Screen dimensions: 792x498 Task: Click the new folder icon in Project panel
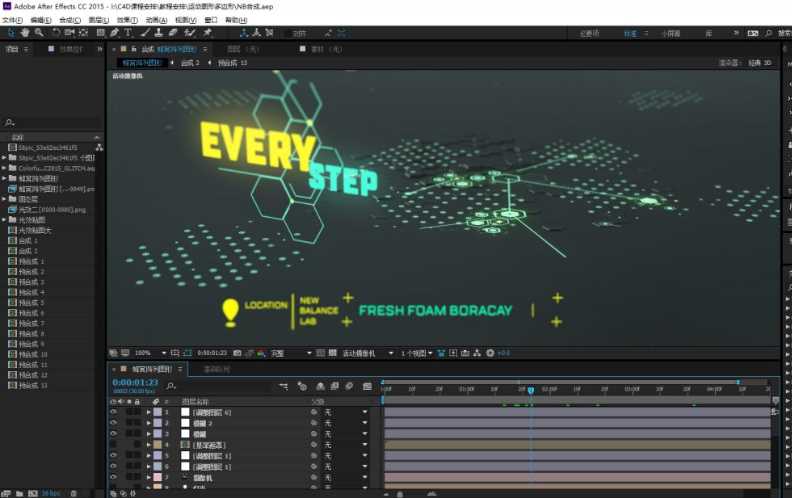(x=19, y=493)
